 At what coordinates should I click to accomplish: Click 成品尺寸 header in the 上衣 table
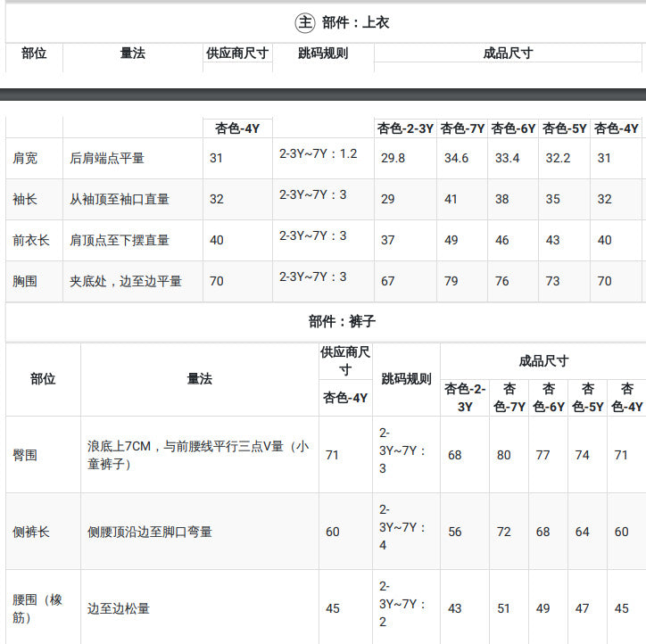click(x=508, y=54)
